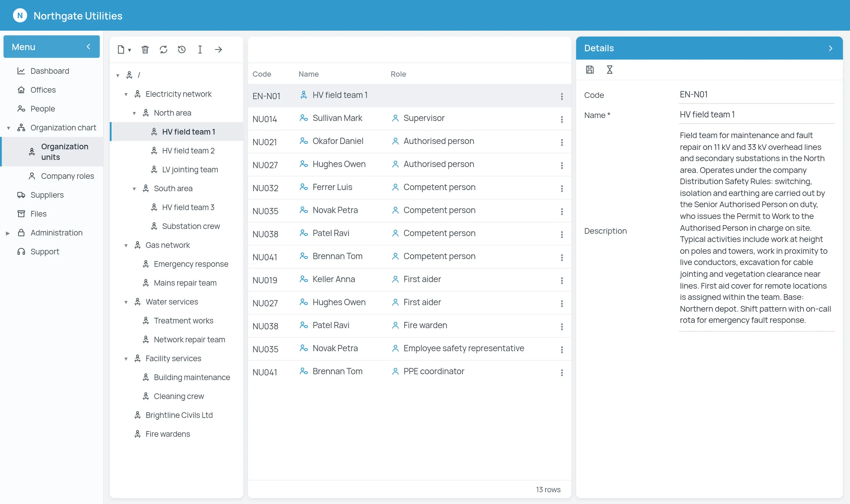Viewport: 850px width, 504px height.
Task: Click the move arrow icon in tree toolbar
Action: click(218, 50)
